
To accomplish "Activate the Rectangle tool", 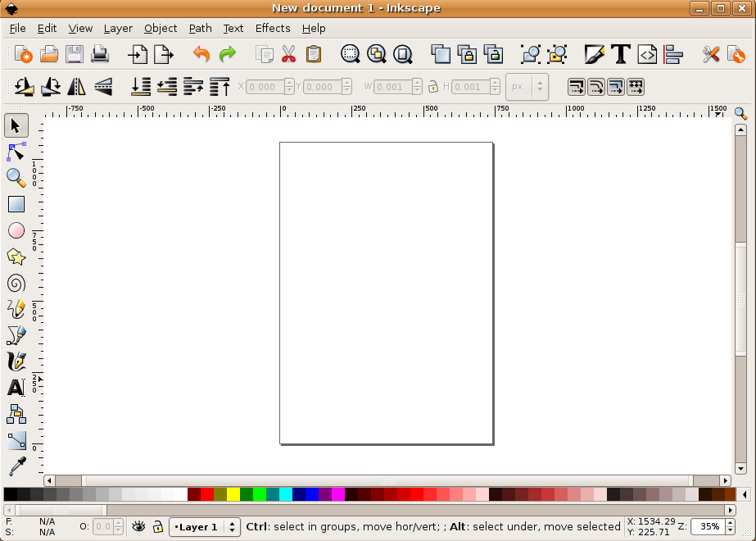I will tap(16, 204).
